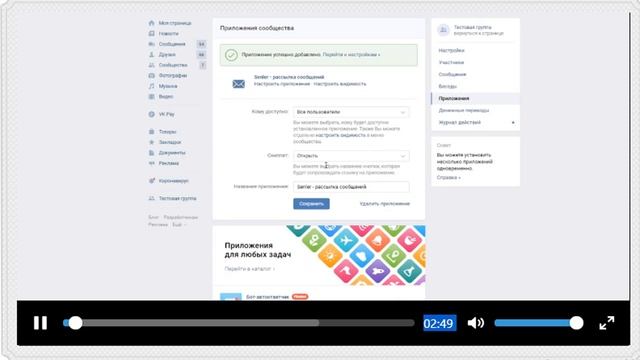Image resolution: width=640 pixels, height=360 pixels.
Task: Click the Сообщения chat icon in left menu
Action: tap(151, 44)
